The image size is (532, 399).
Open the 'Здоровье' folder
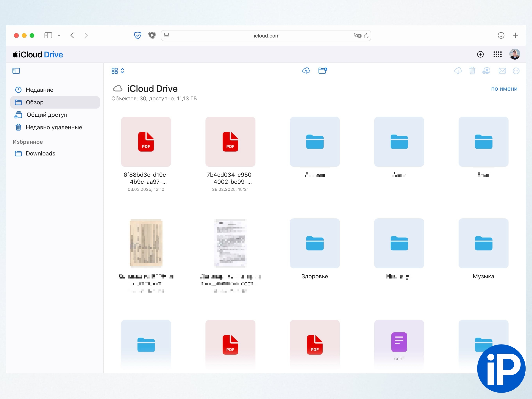(315, 243)
